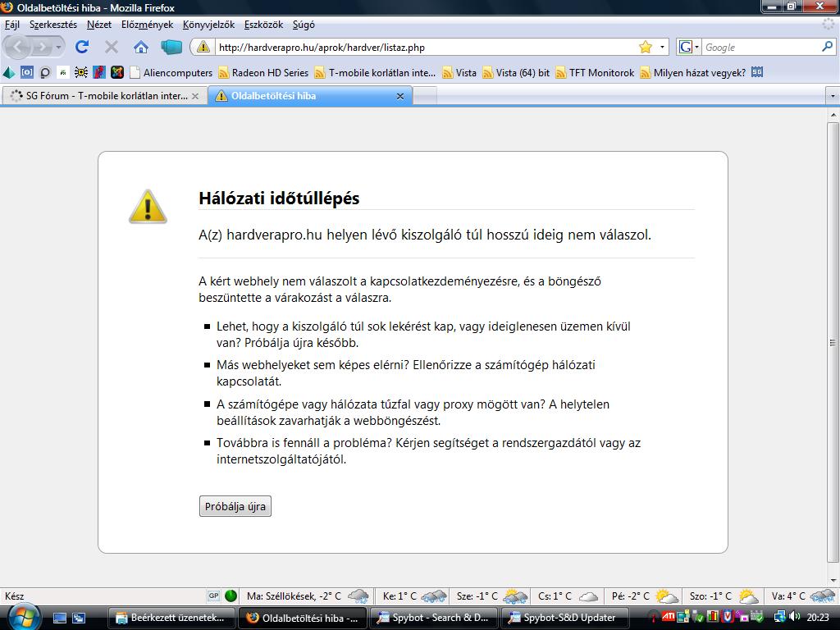
Task: Bookmark this page with the star icon
Action: (x=646, y=47)
